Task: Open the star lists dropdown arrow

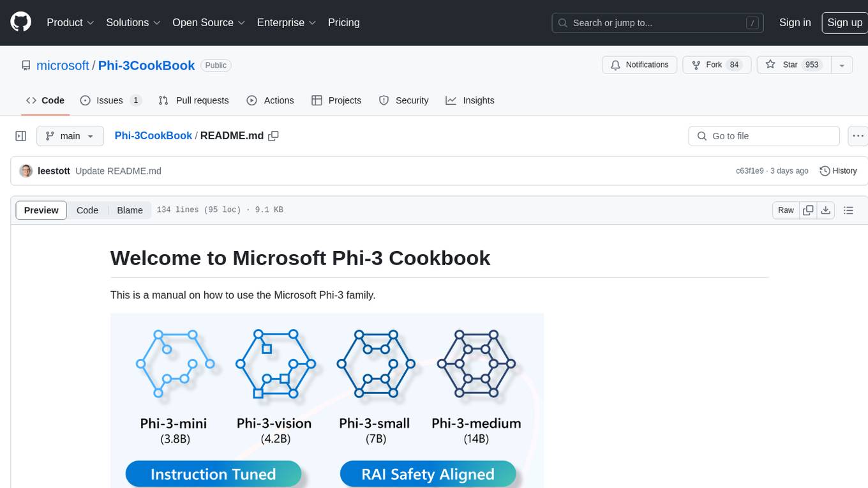Action: point(842,65)
